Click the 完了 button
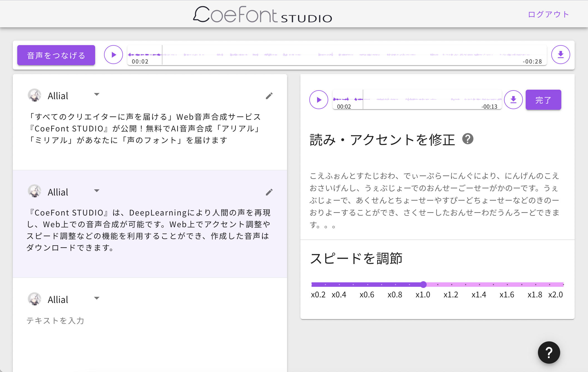 point(543,100)
